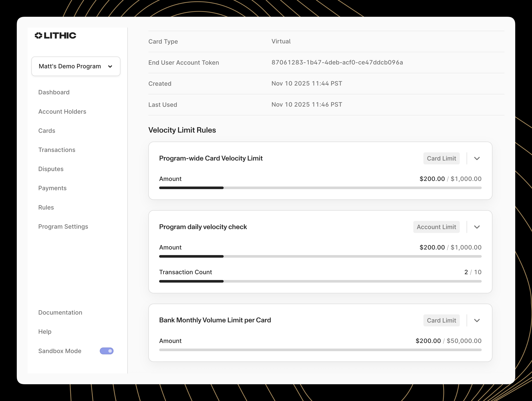
Task: Click the Transaction Count progress bar
Action: (x=320, y=281)
